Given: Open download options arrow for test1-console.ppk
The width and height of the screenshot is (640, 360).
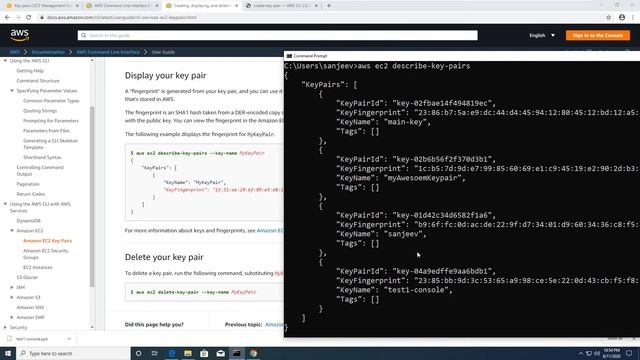Looking at the screenshot, I should pos(69,339).
